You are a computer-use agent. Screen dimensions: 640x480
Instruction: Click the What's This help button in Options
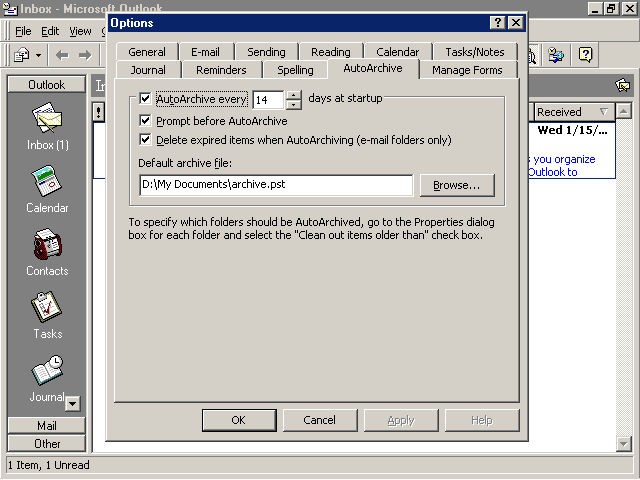pos(498,22)
